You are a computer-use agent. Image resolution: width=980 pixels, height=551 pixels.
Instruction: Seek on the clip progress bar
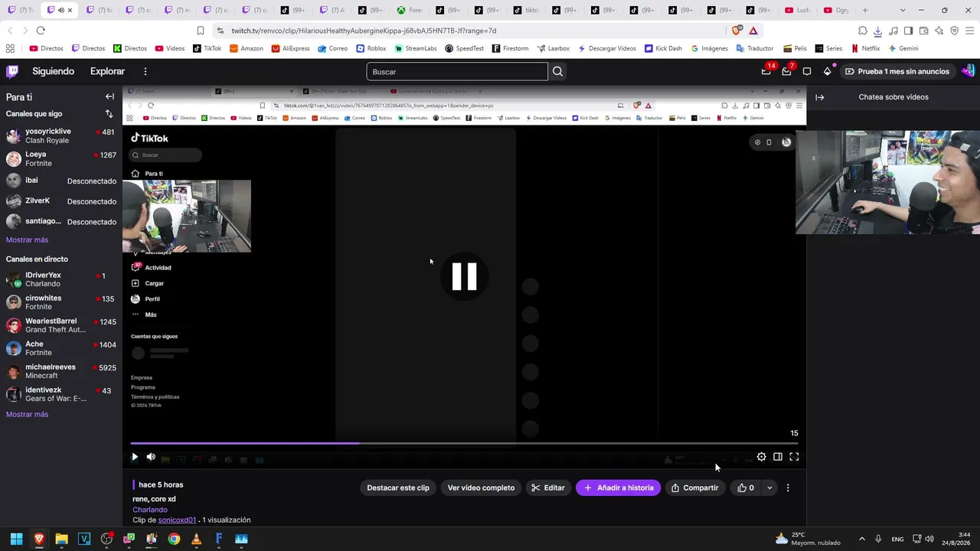click(464, 443)
